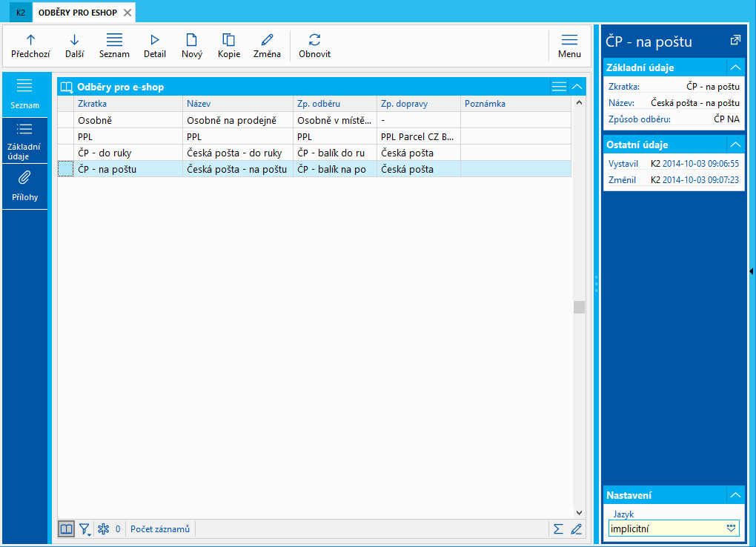The width and height of the screenshot is (756, 547).
Task: Click the vertical scrollbar thumb in the table
Action: click(579, 307)
